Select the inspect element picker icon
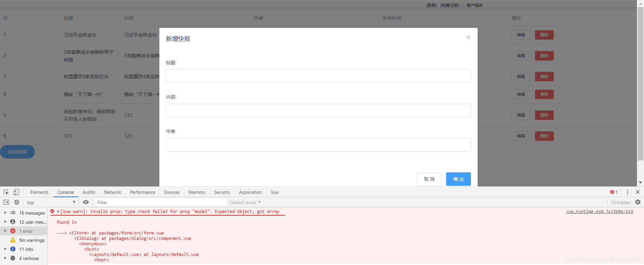This screenshot has height=265, width=644. (x=6, y=192)
